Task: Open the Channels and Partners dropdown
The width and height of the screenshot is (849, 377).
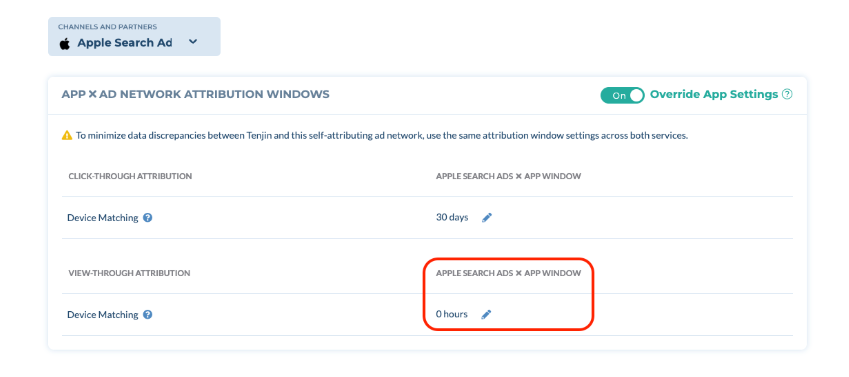Action: click(134, 36)
